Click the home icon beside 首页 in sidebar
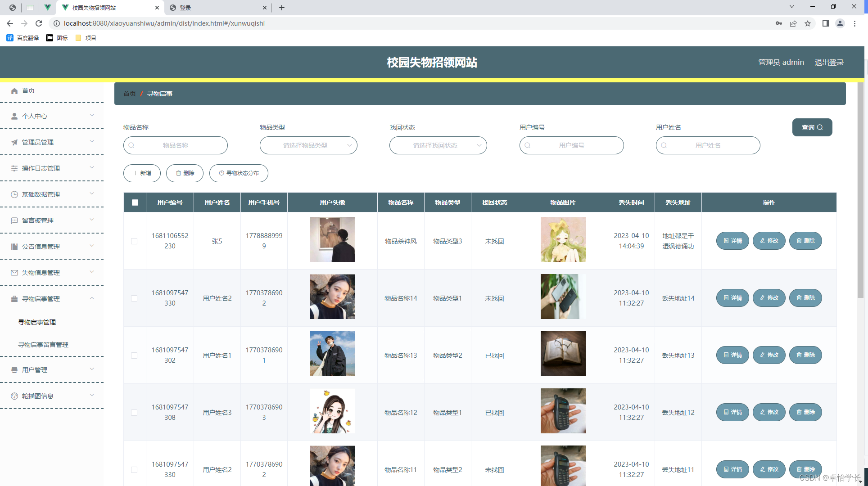 coord(14,91)
